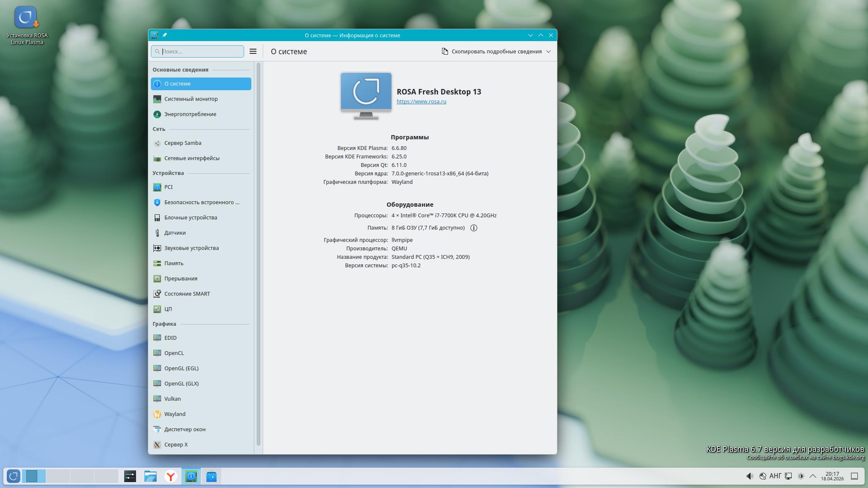Screen dimensions: 868x488
Task: Select the Диспетчер окон icon
Action: click(157, 429)
